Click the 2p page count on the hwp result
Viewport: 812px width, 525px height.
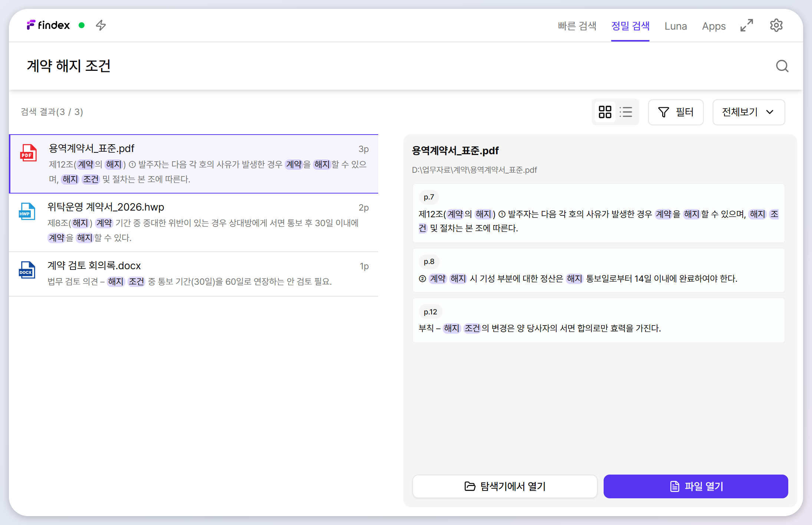pyautogui.click(x=363, y=207)
